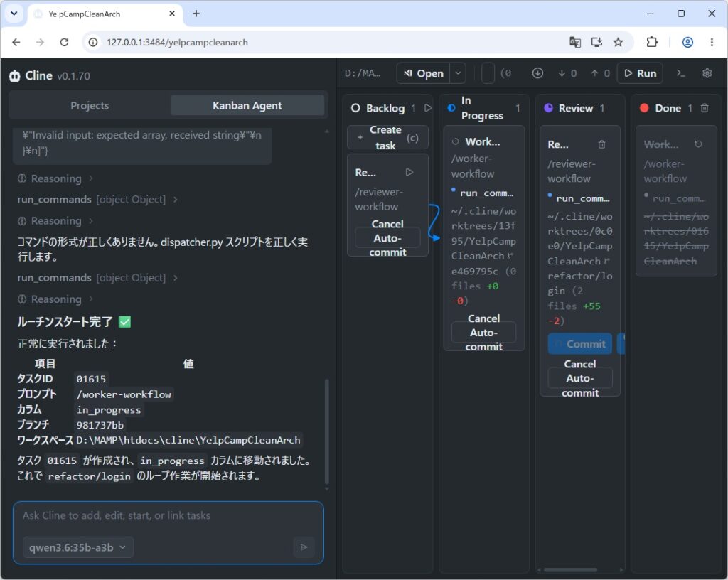Click the push up-arrow 0 indicator
Screen dimensions: 728x580
[600, 73]
